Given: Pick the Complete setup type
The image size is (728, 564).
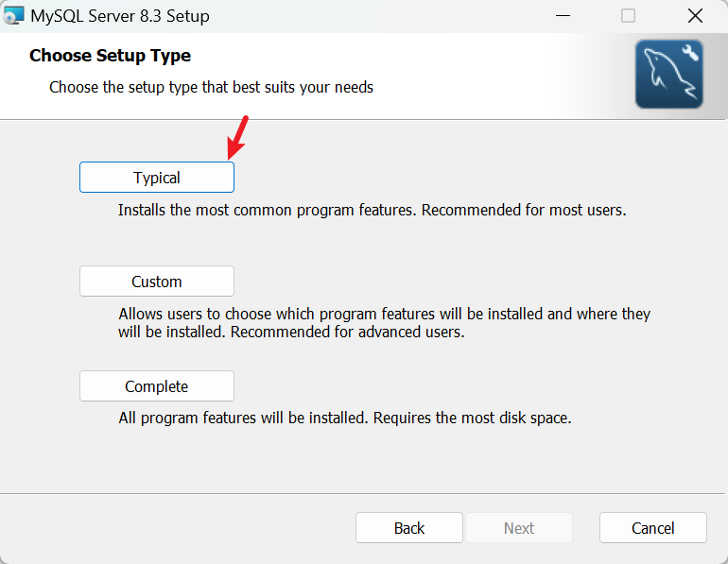Looking at the screenshot, I should coord(157,385).
